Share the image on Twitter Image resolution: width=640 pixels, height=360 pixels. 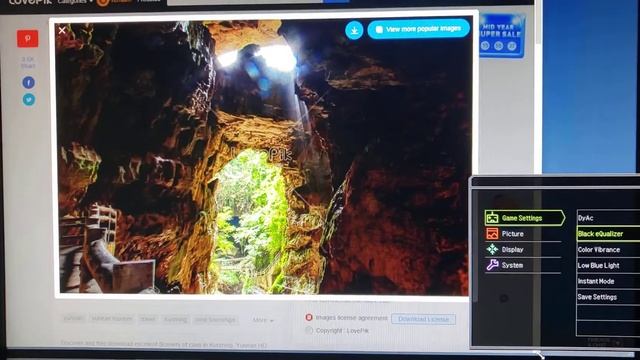tap(29, 100)
